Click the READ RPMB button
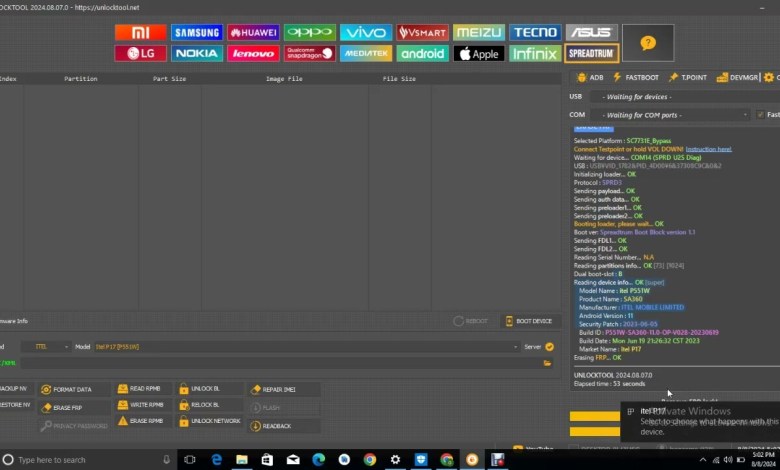 point(144,388)
